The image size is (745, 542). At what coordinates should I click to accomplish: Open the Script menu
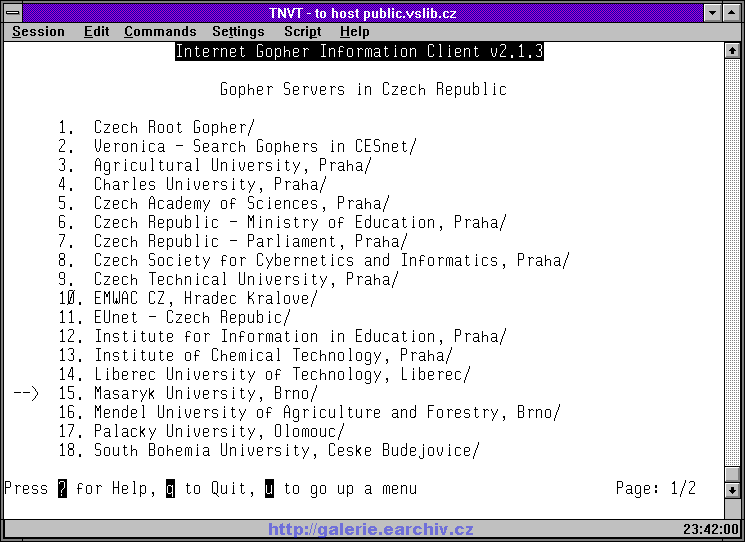click(303, 32)
